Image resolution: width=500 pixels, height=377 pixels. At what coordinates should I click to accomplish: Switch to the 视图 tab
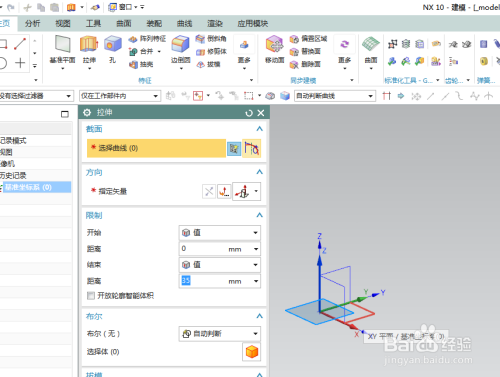pyautogui.click(x=63, y=23)
